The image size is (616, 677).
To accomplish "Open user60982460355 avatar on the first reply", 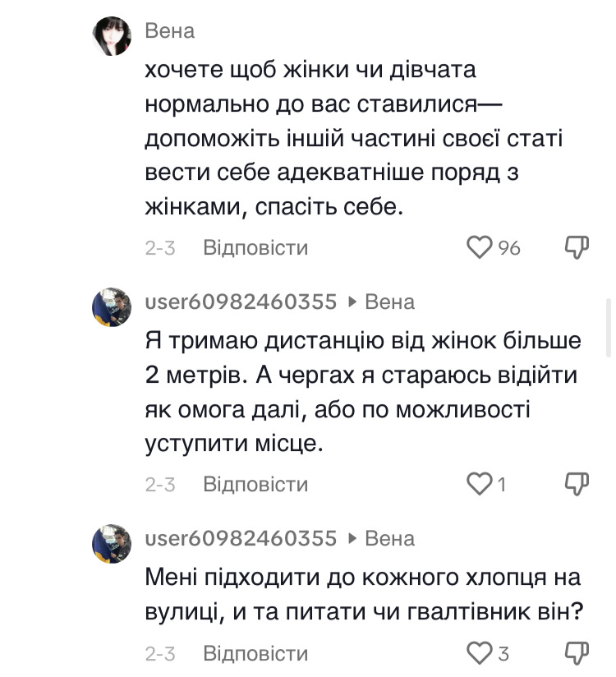I will (113, 307).
